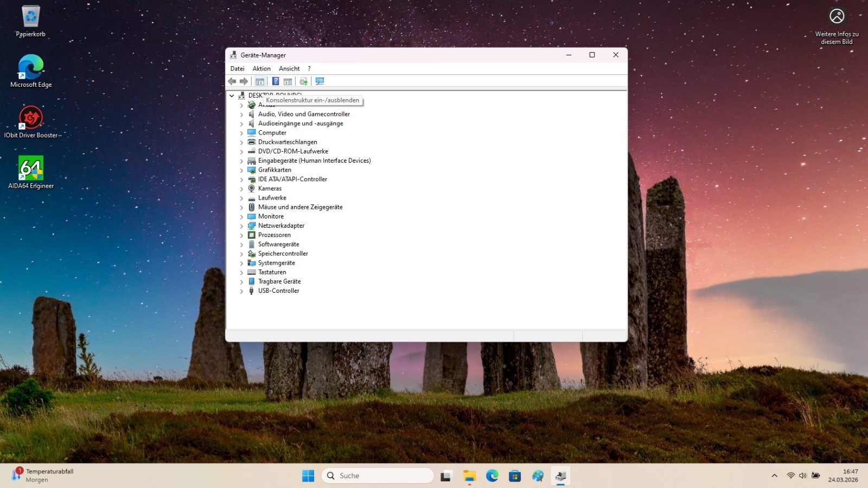Expand the Eingabegeräte (Human Interface Devices) node

pyautogui.click(x=241, y=161)
